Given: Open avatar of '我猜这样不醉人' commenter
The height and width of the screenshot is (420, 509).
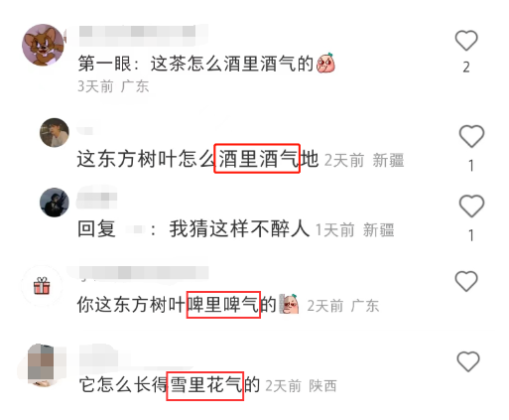Looking at the screenshot, I should [55, 203].
